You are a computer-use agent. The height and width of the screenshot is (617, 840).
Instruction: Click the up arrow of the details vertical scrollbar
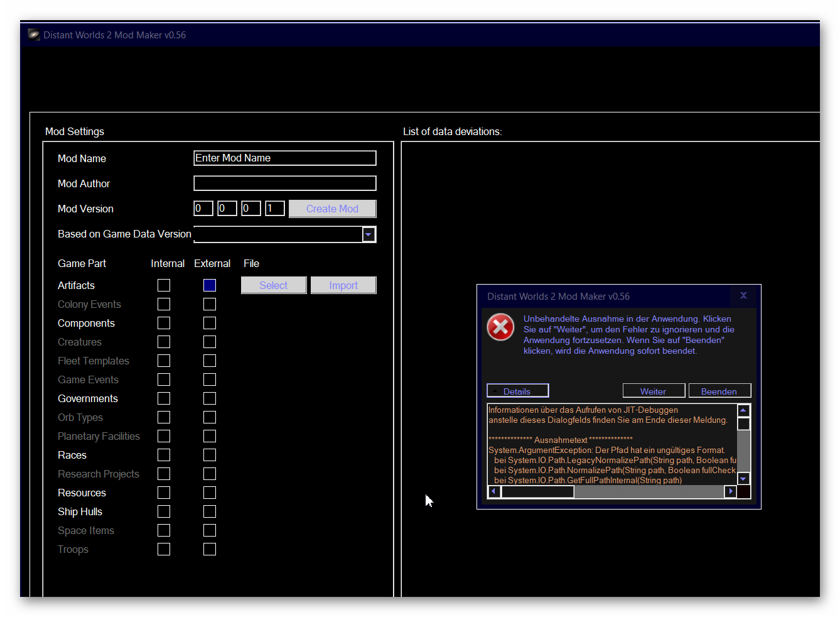click(x=744, y=410)
